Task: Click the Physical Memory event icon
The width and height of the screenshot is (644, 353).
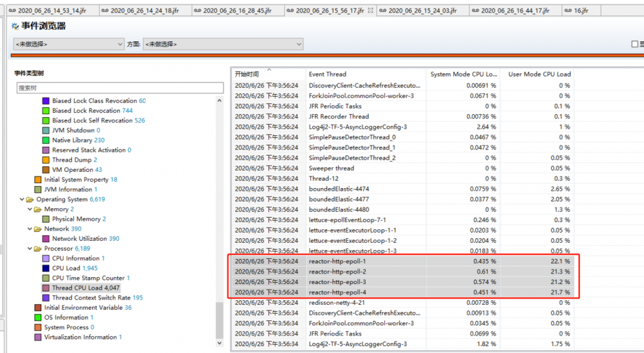Action: [x=46, y=219]
